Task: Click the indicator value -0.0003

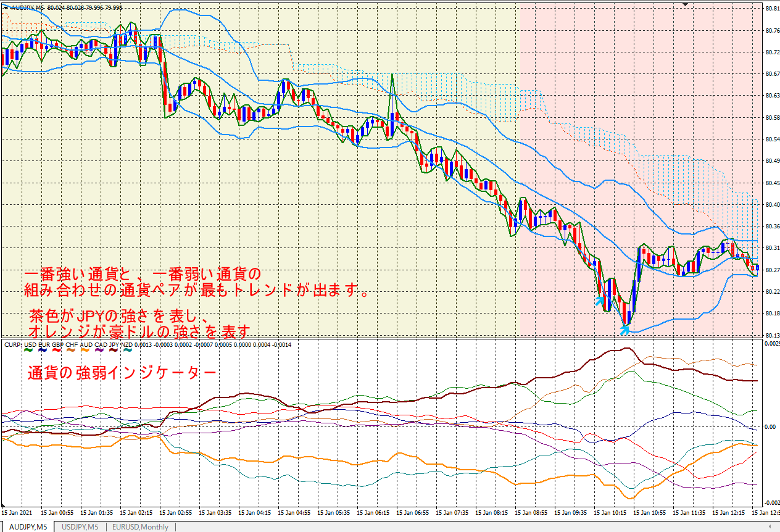Action: point(163,344)
